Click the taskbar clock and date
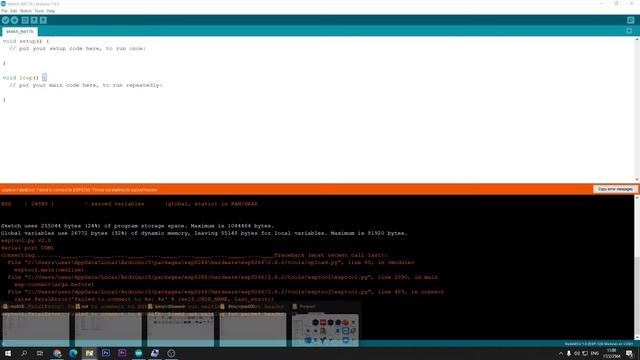The height and width of the screenshot is (360, 640). [611, 353]
